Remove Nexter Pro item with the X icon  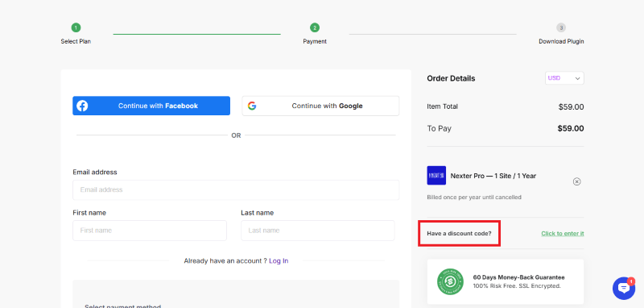[x=576, y=181]
